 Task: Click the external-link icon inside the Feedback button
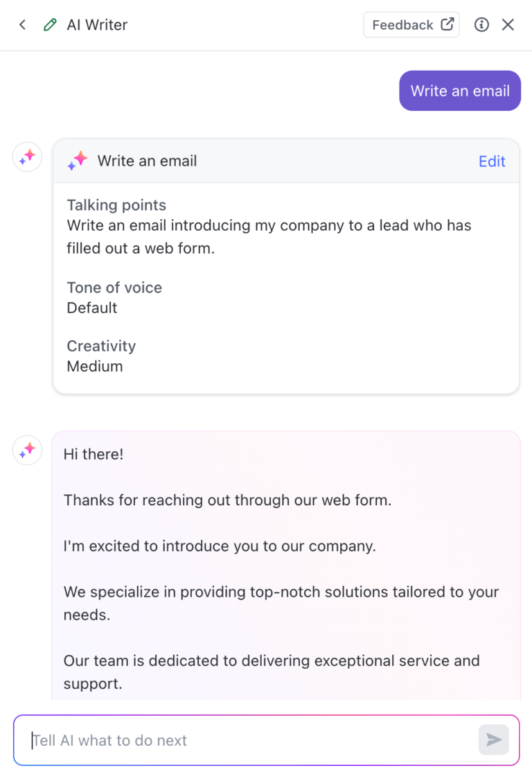(446, 24)
